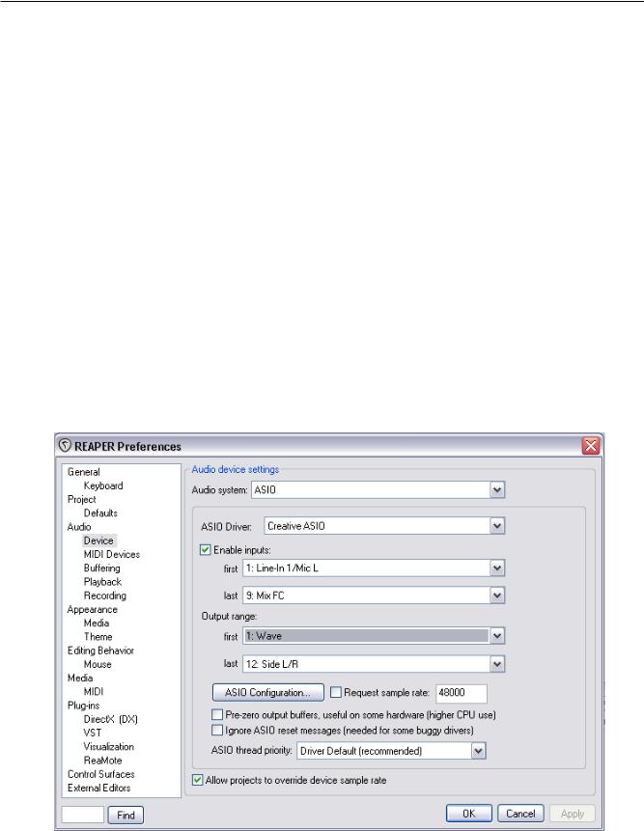
Task: Click the Find button
Action: (x=126, y=816)
